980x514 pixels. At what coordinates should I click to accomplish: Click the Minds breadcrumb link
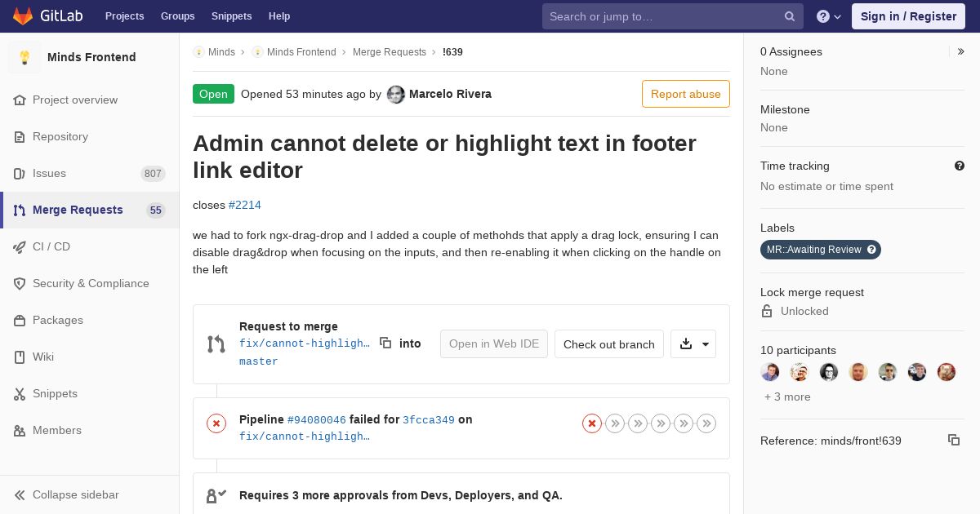(221, 52)
